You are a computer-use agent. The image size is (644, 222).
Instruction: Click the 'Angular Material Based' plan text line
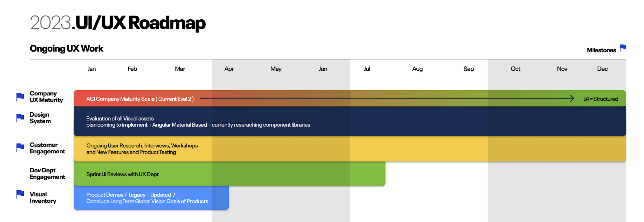pos(198,125)
